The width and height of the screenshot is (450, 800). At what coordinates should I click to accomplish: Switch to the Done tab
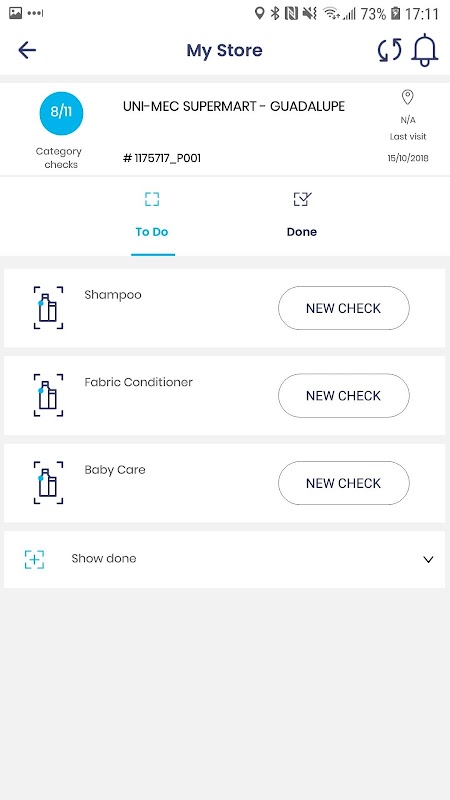302,218
